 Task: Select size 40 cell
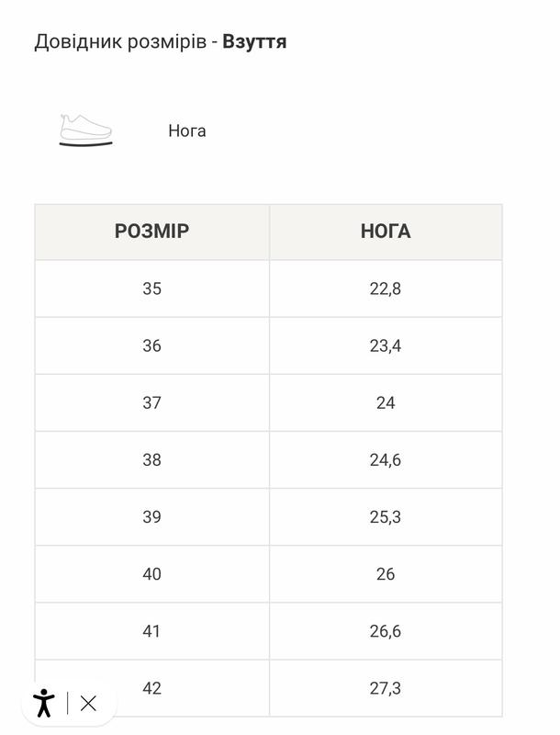(x=151, y=574)
